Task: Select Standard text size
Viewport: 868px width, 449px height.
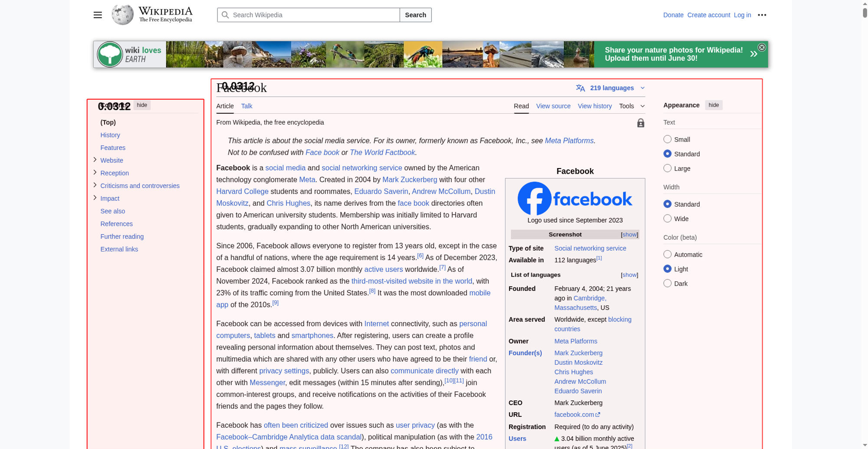Action: click(x=667, y=154)
